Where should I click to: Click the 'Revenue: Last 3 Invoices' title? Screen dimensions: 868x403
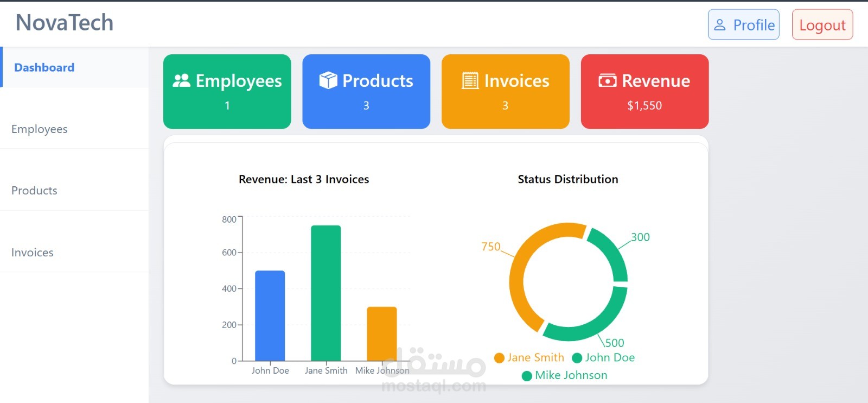point(304,179)
